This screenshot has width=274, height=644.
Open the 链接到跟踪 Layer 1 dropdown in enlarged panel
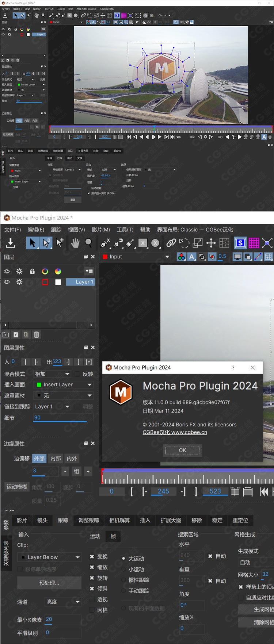[52, 406]
